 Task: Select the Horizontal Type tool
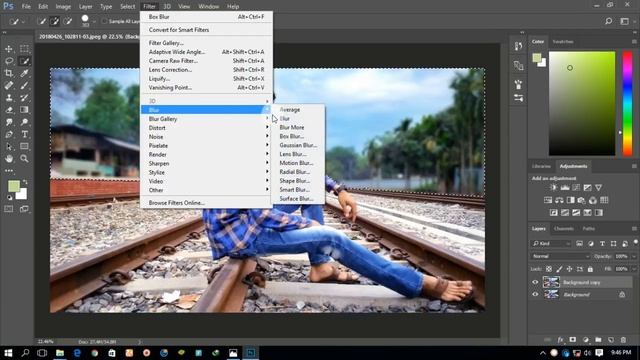point(24,134)
